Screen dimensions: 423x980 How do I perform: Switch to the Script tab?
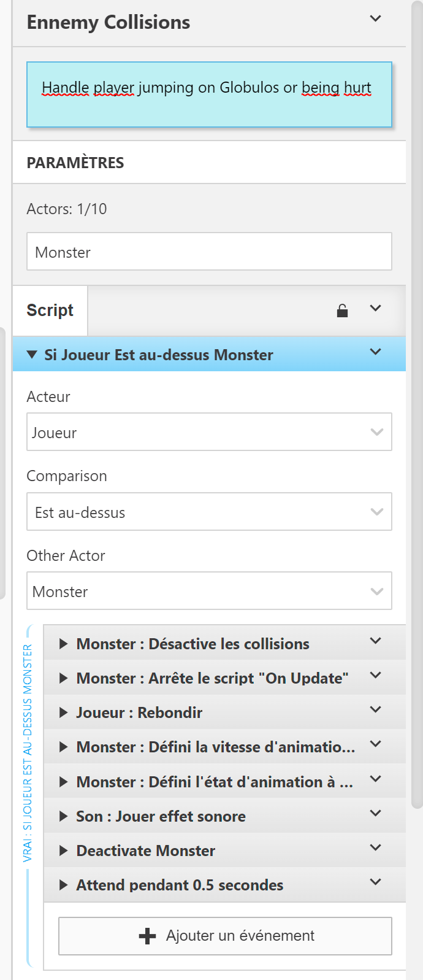click(x=50, y=311)
